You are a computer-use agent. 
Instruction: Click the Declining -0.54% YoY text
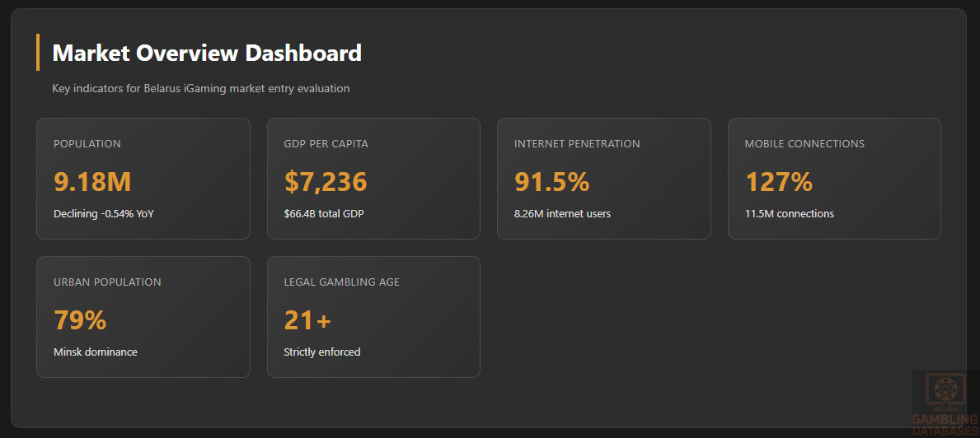(104, 214)
